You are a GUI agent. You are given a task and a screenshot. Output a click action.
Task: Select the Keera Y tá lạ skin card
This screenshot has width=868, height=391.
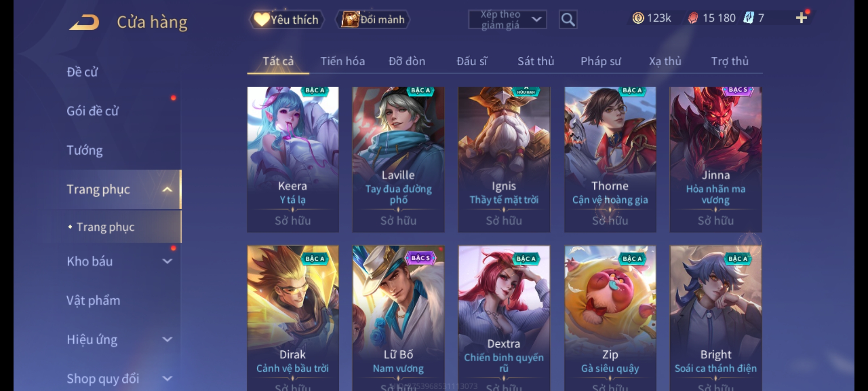pyautogui.click(x=293, y=159)
